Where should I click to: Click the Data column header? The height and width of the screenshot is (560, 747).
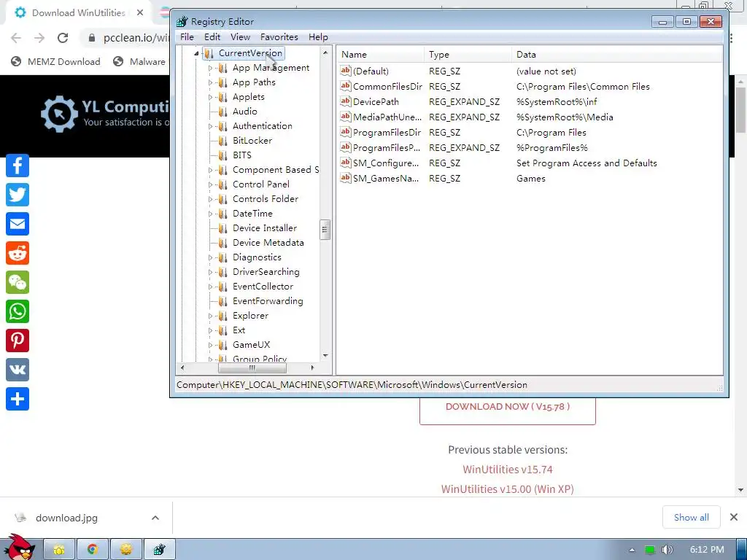point(617,54)
